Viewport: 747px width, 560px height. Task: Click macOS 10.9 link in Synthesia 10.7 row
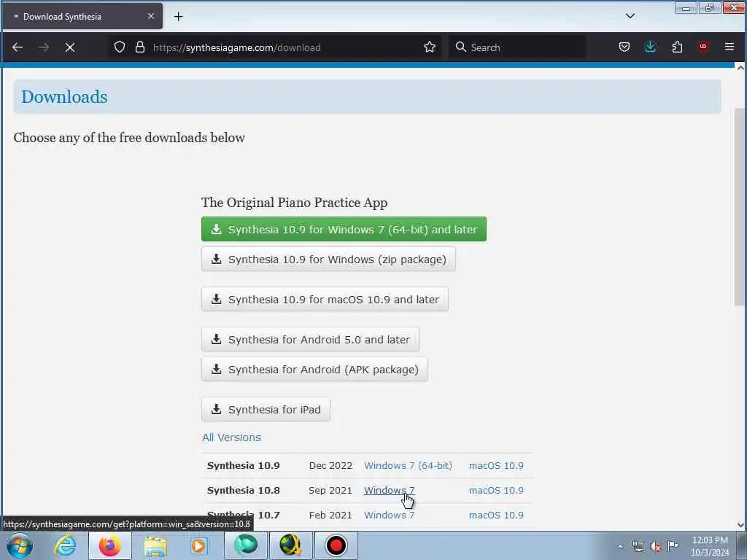tap(496, 516)
